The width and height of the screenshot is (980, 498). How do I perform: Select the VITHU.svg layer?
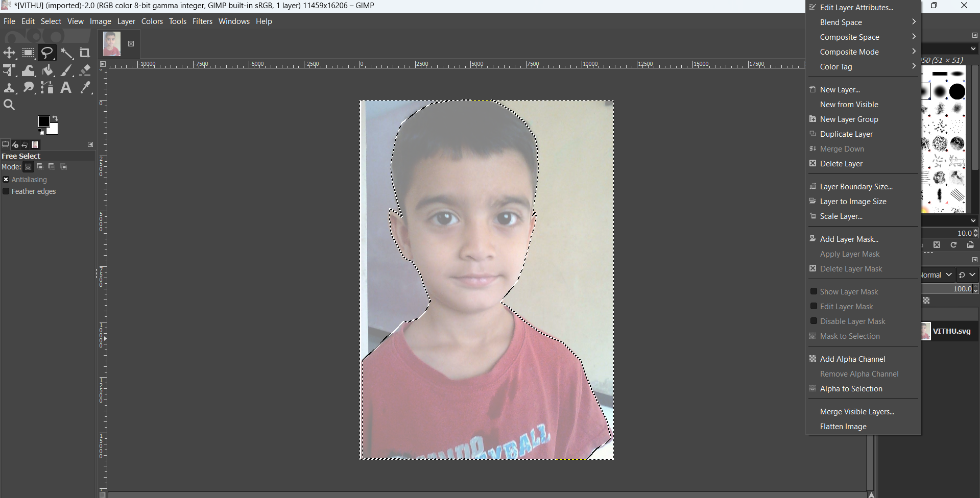(x=950, y=331)
